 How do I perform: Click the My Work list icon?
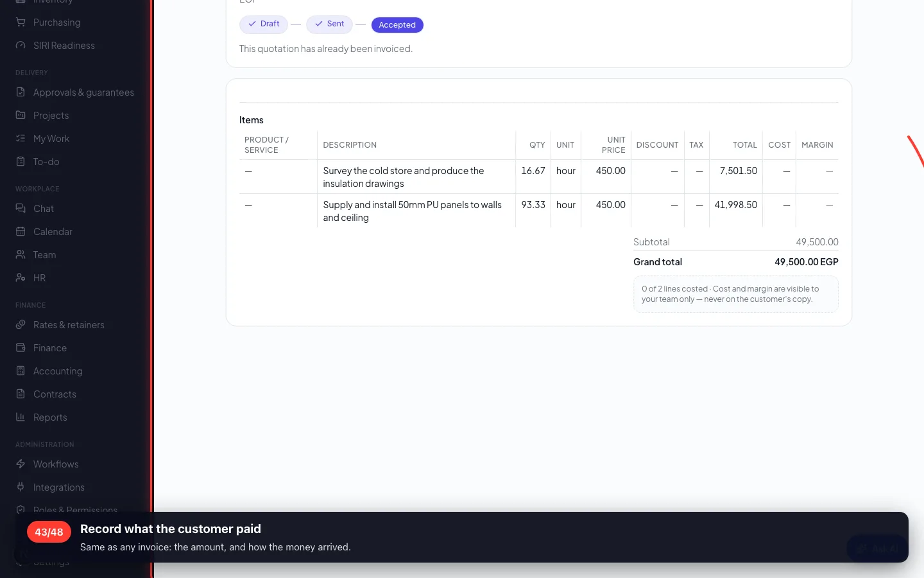[21, 138]
